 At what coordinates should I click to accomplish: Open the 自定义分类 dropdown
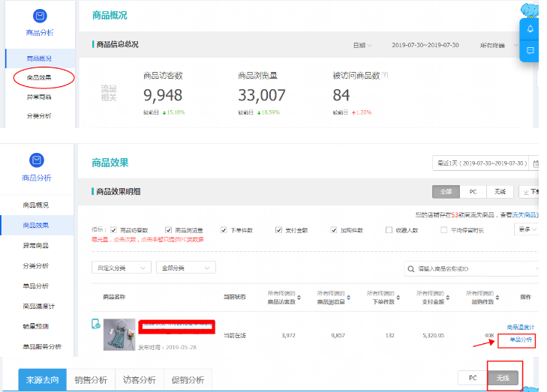point(121,268)
